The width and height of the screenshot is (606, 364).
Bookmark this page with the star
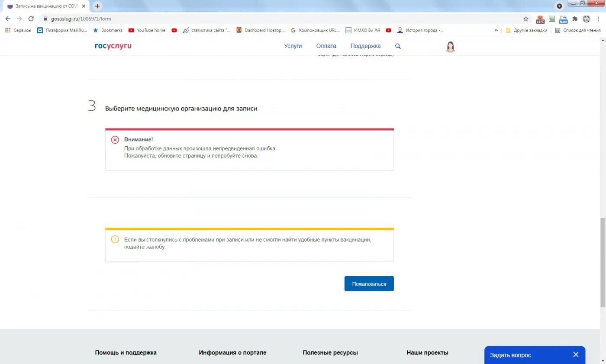pos(526,19)
